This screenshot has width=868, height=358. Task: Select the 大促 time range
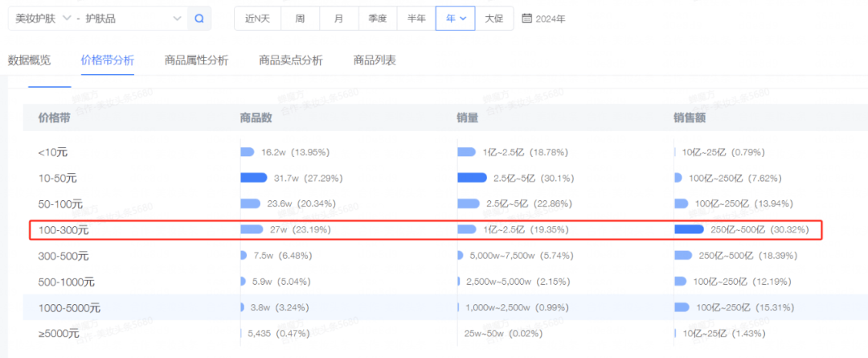click(493, 19)
